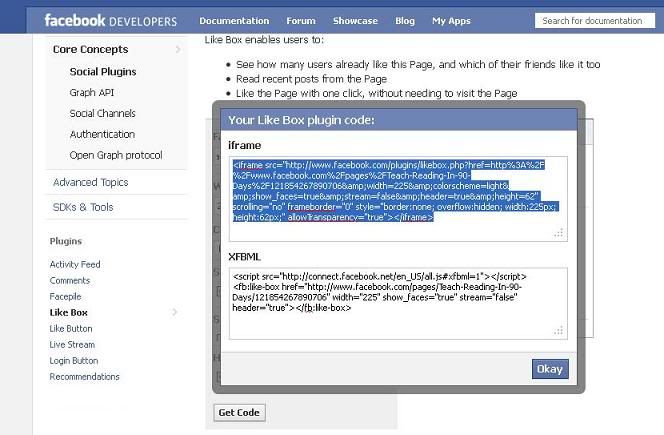The height and width of the screenshot is (435, 664).
Task: Click the chevron next to Like Box
Action: [x=174, y=313]
